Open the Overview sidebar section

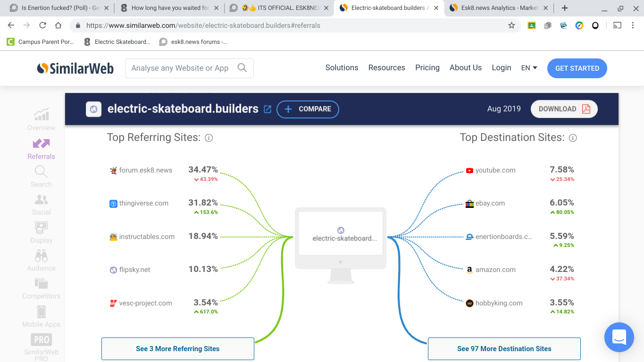coord(42,119)
